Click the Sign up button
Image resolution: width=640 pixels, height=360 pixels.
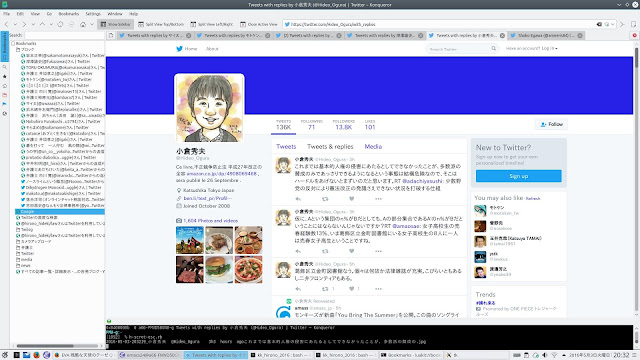(x=519, y=176)
